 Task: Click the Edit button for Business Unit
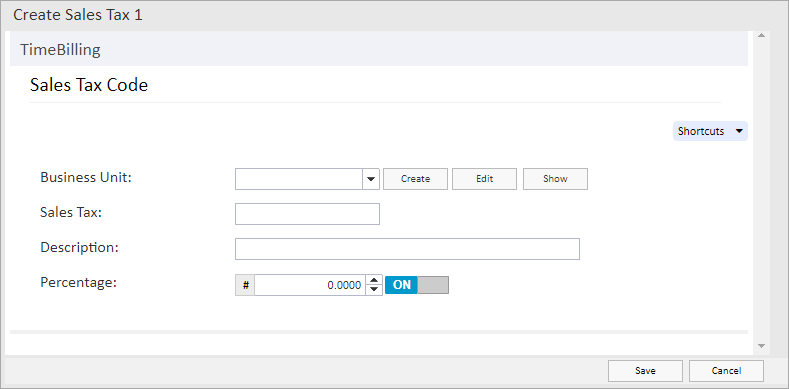click(484, 179)
